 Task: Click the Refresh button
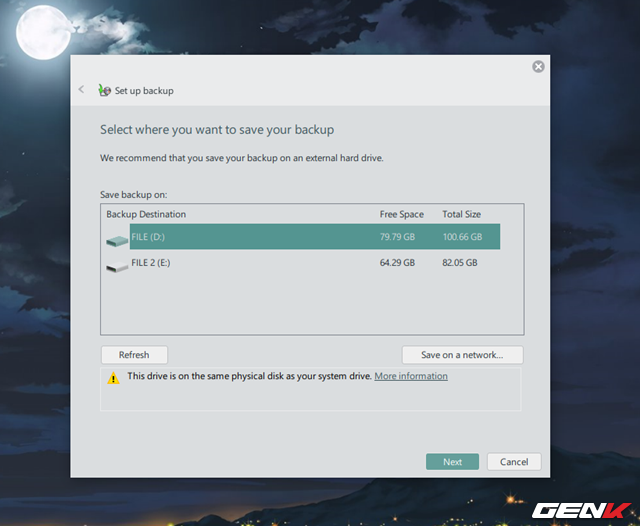[134, 355]
